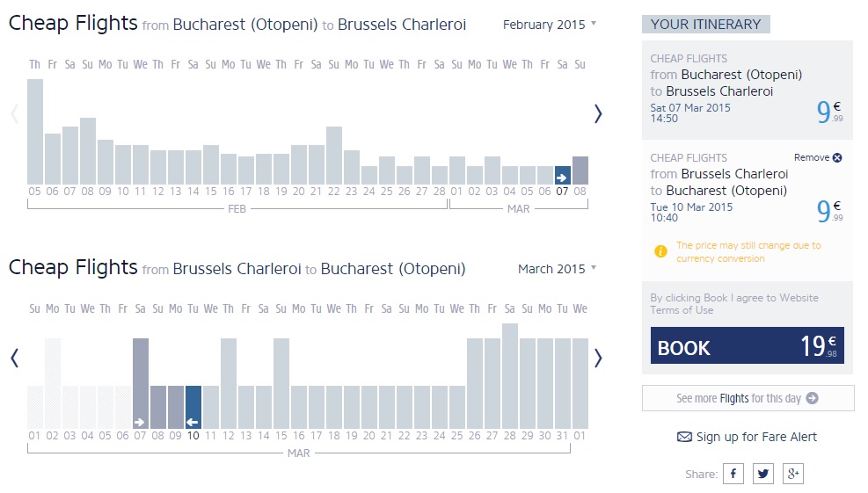Choose return fare bar for March 28
The width and height of the screenshot is (868, 493).
[x=510, y=376]
